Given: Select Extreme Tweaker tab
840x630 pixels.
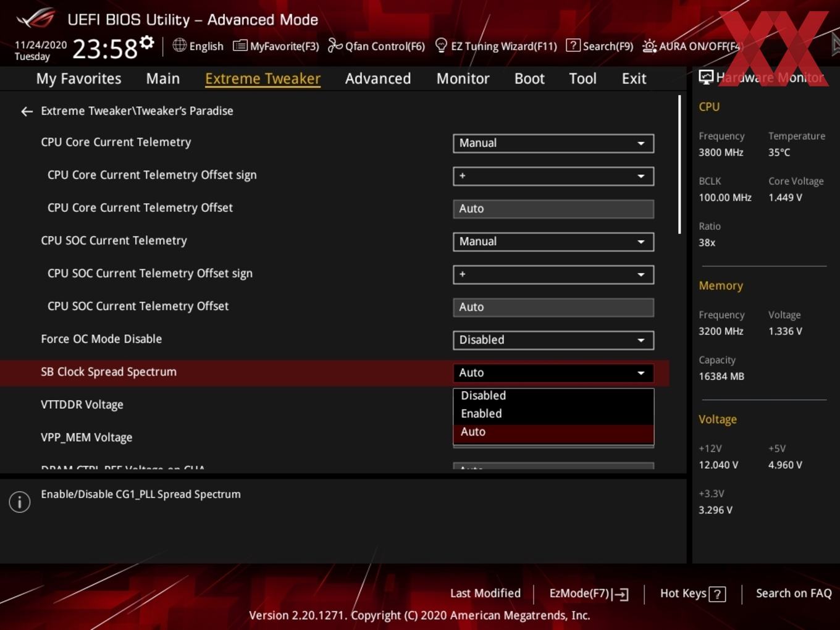Looking at the screenshot, I should 262,78.
